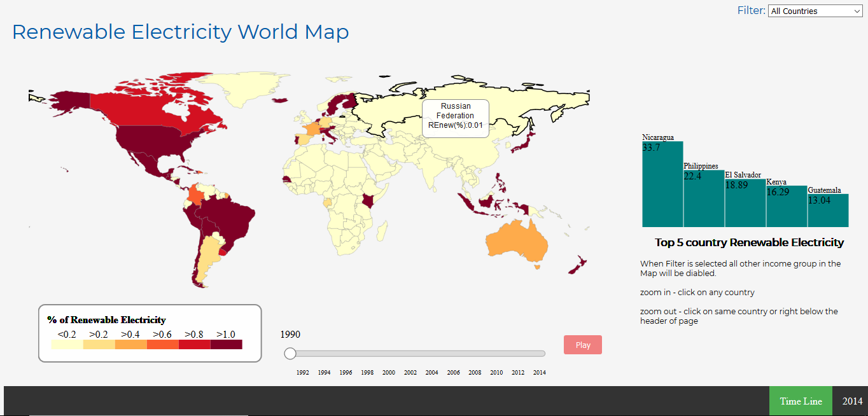Select France on the world map
868x416 pixels.
coord(313,129)
